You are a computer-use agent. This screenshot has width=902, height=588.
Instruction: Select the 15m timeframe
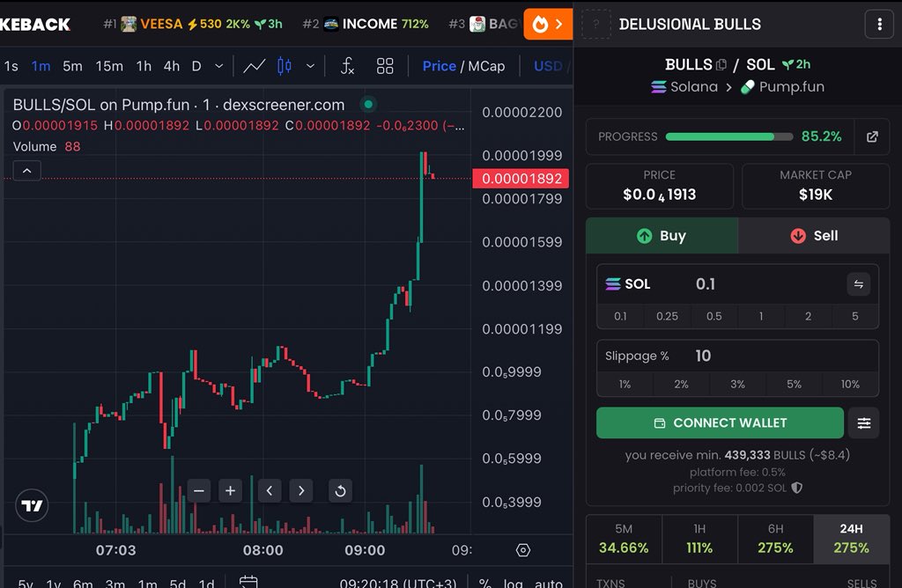point(109,66)
